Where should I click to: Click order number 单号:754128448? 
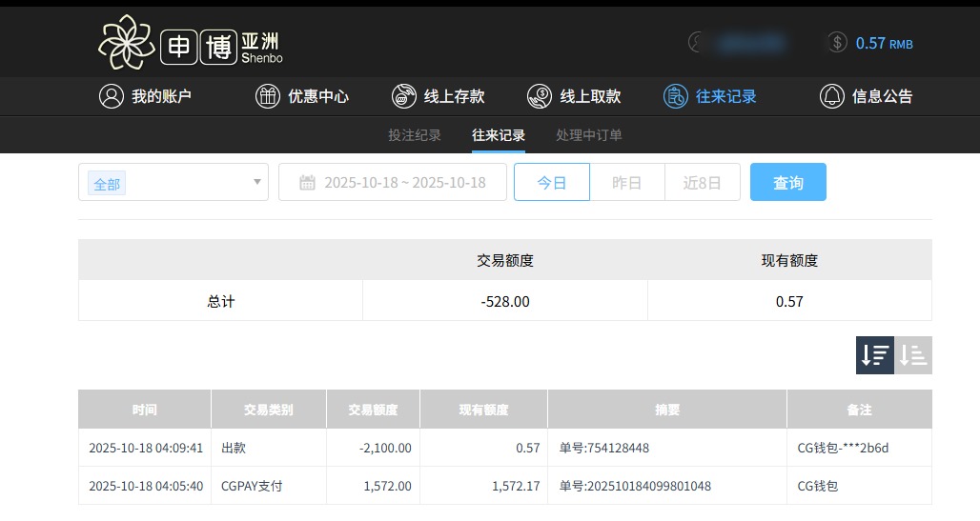(x=603, y=448)
